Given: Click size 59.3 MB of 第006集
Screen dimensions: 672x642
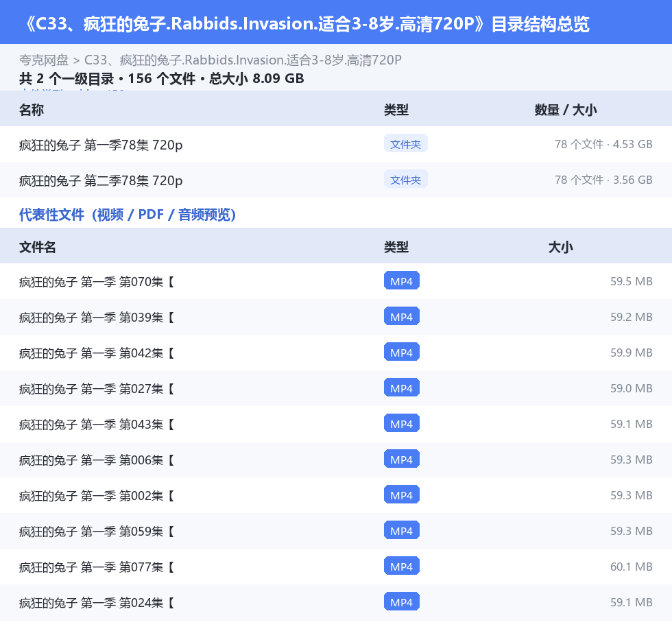Looking at the screenshot, I should click(632, 460).
